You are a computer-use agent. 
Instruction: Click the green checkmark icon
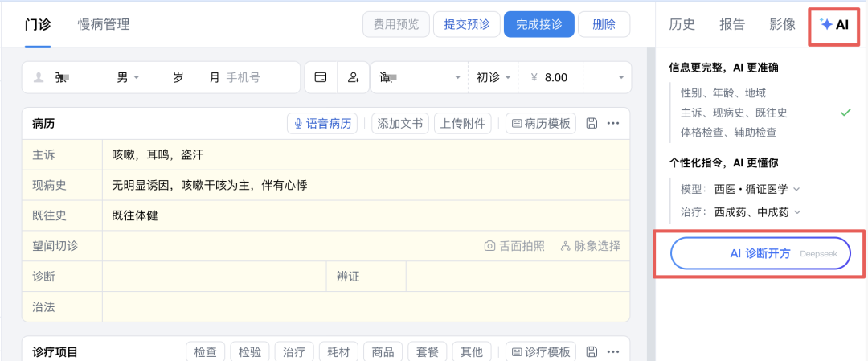pyautogui.click(x=845, y=113)
